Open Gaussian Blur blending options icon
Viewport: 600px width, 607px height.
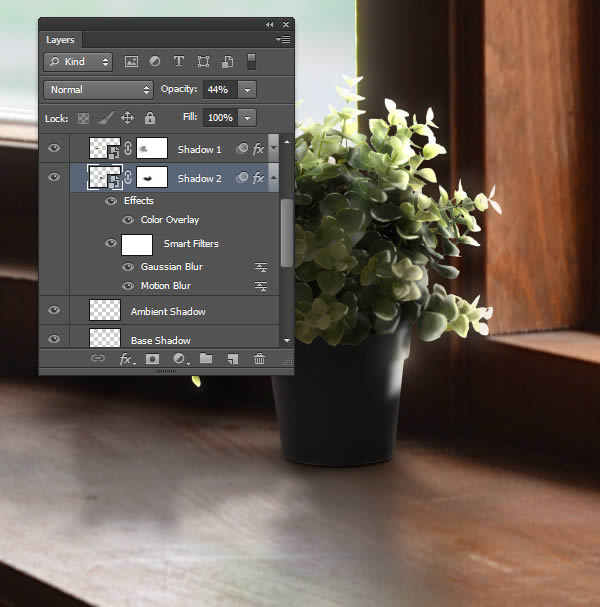261,267
